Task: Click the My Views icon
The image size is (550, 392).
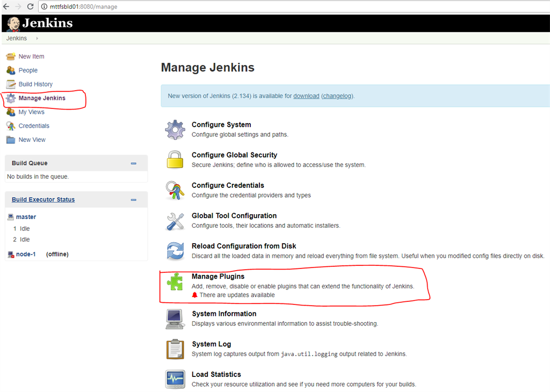Action: pyautogui.click(x=11, y=112)
